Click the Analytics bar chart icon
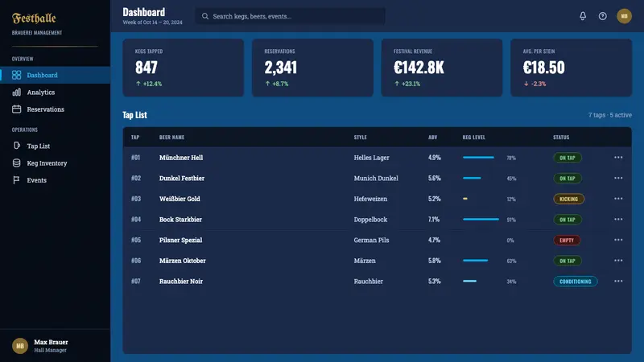This screenshot has width=644, height=362. point(16,93)
